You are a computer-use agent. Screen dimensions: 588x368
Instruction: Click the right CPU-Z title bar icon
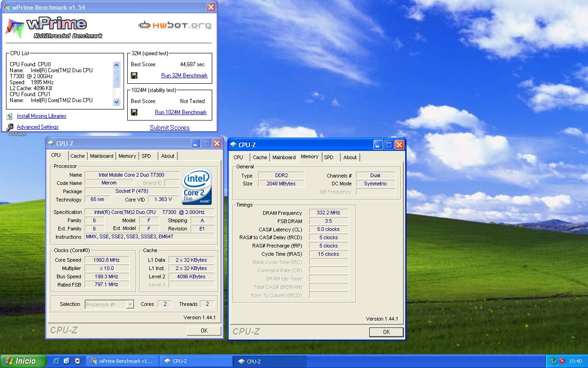(x=233, y=145)
